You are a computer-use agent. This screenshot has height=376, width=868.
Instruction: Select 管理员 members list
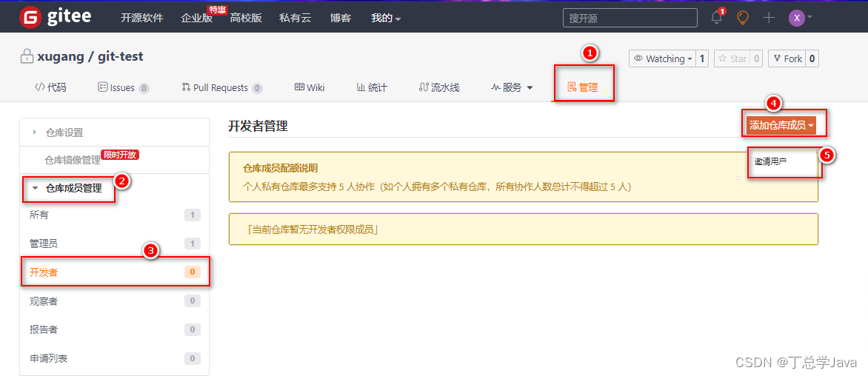tap(115, 244)
